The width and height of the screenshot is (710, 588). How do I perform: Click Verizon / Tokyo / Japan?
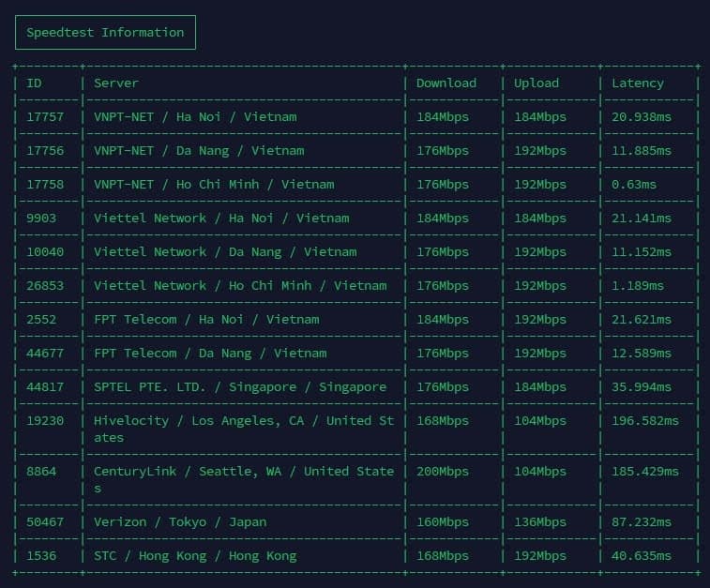[x=180, y=522]
